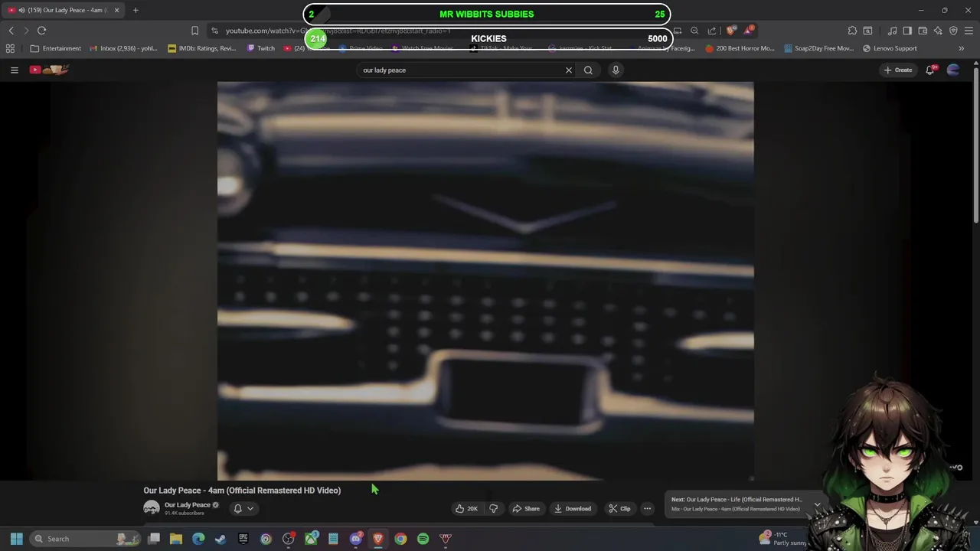Open the Brave Wallet icon
Viewport: 980px width, 551px height.
[x=923, y=31]
